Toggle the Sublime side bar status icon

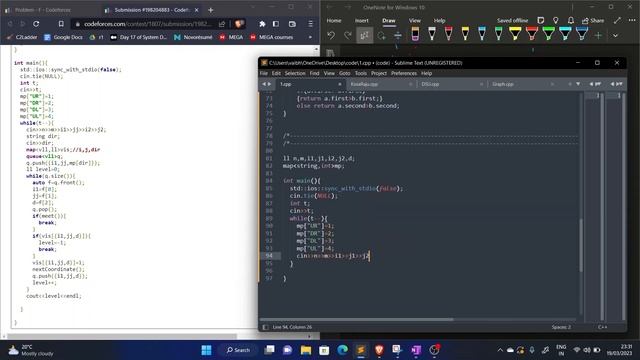coord(265,327)
